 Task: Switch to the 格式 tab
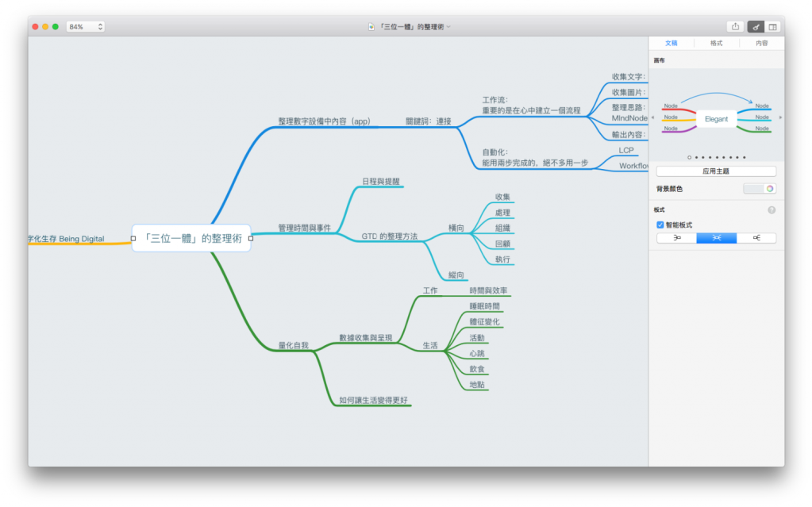(716, 43)
